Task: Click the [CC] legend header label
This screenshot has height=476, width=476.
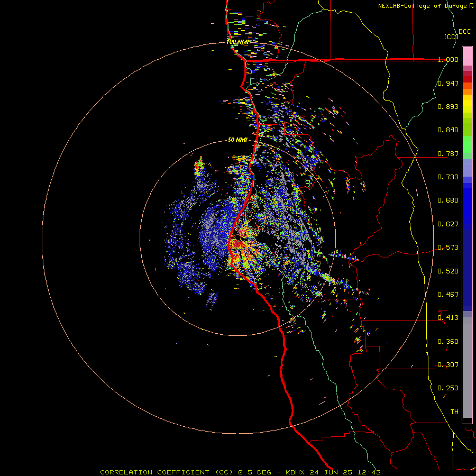Action: 452,36
